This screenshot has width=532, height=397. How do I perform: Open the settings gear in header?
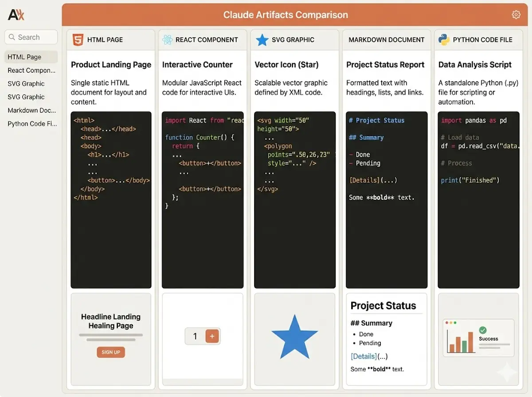click(516, 15)
